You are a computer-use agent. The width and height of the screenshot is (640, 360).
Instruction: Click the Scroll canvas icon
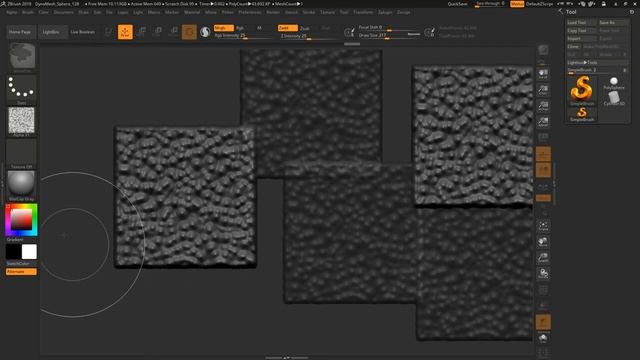tap(543, 74)
